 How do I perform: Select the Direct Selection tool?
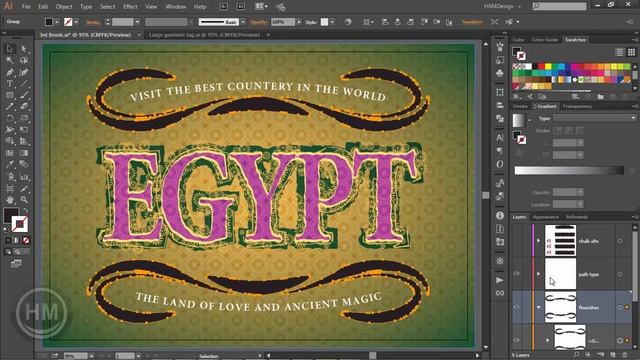[x=24, y=49]
